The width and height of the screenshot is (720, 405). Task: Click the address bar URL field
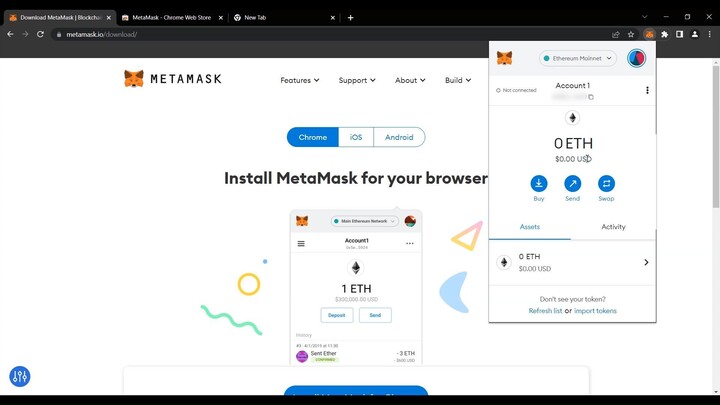tap(331, 34)
